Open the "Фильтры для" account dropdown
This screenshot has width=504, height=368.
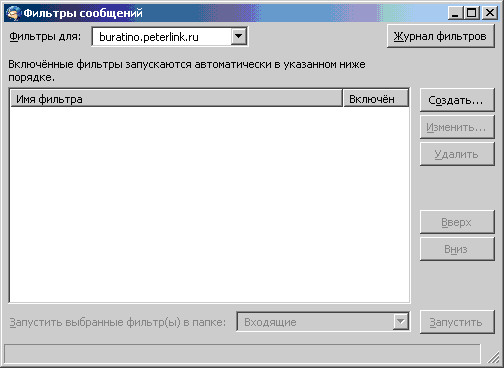[170, 37]
